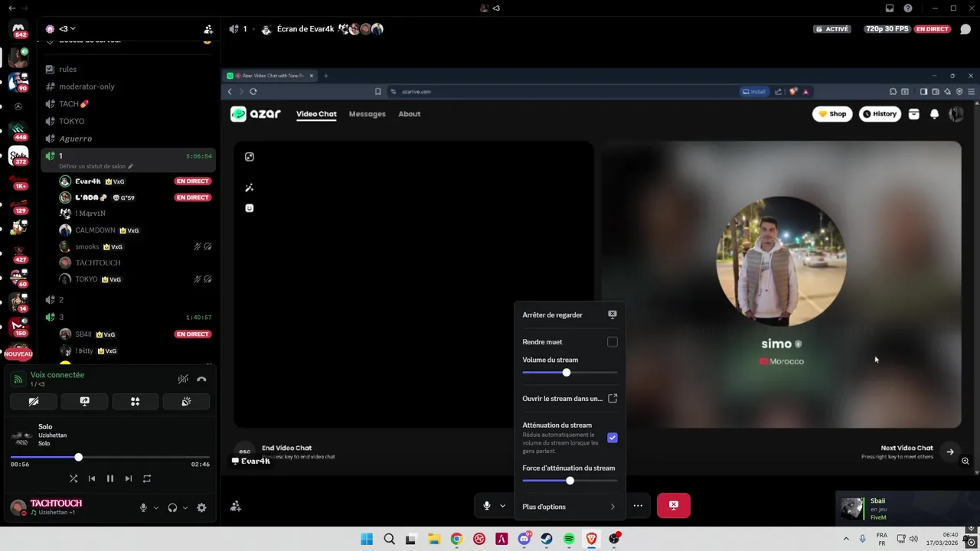Expand Plus d'options submenu
Screen dimensions: 980x551
(570, 507)
